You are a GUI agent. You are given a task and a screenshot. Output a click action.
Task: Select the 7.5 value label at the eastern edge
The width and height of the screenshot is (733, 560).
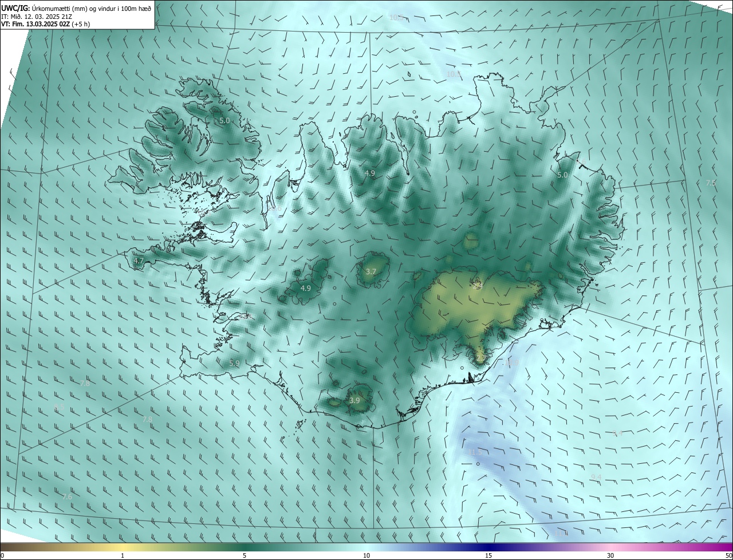pos(711,183)
